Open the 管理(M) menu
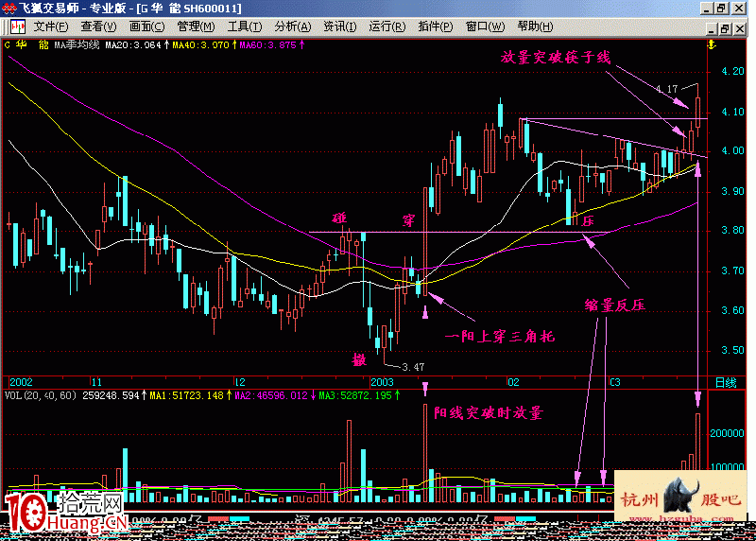This screenshot has width=756, height=541. pyautogui.click(x=196, y=26)
